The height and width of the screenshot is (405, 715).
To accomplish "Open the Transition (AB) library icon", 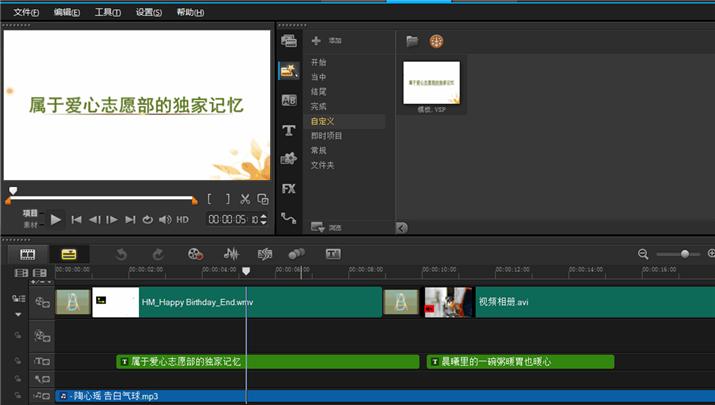I will (289, 100).
